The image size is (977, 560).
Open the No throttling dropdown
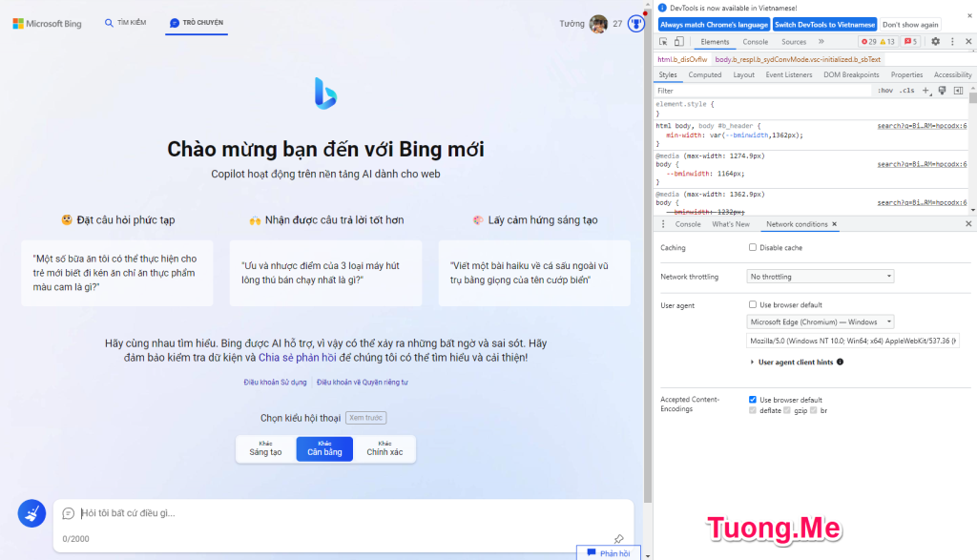point(820,277)
